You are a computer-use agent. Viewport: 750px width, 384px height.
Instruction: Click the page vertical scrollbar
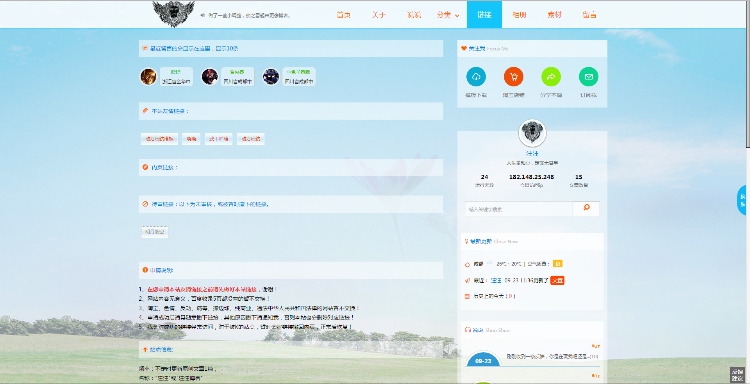coord(748,74)
